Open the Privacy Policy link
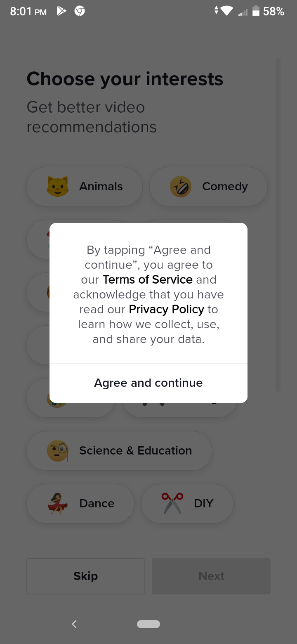Viewport: 297px width, 644px height. [x=167, y=309]
